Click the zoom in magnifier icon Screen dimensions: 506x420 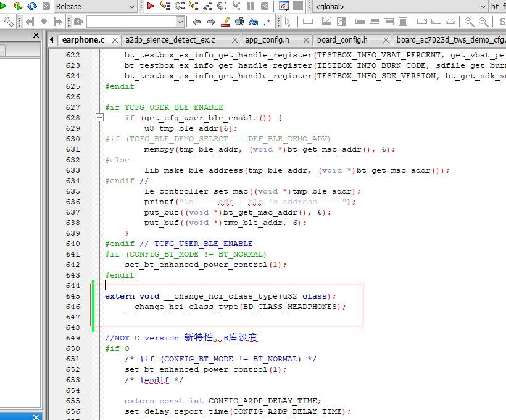click(469, 22)
